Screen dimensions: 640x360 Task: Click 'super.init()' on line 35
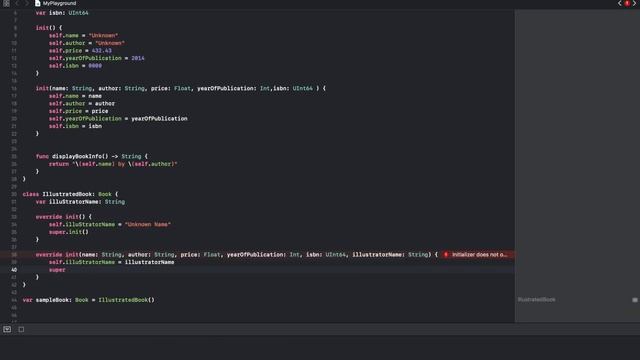click(69, 232)
